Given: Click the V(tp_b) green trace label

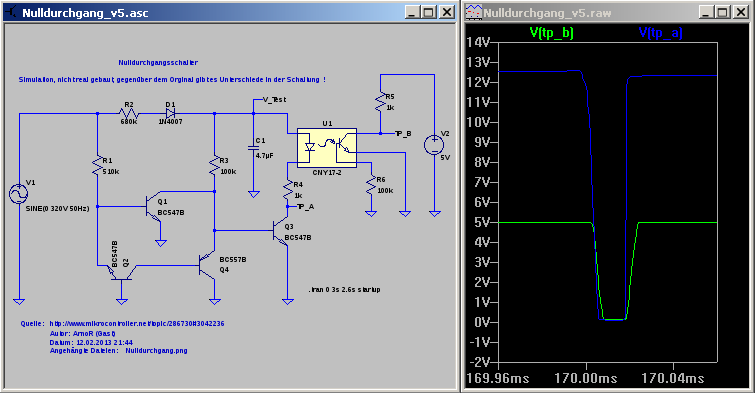Looking at the screenshot, I should (551, 33).
